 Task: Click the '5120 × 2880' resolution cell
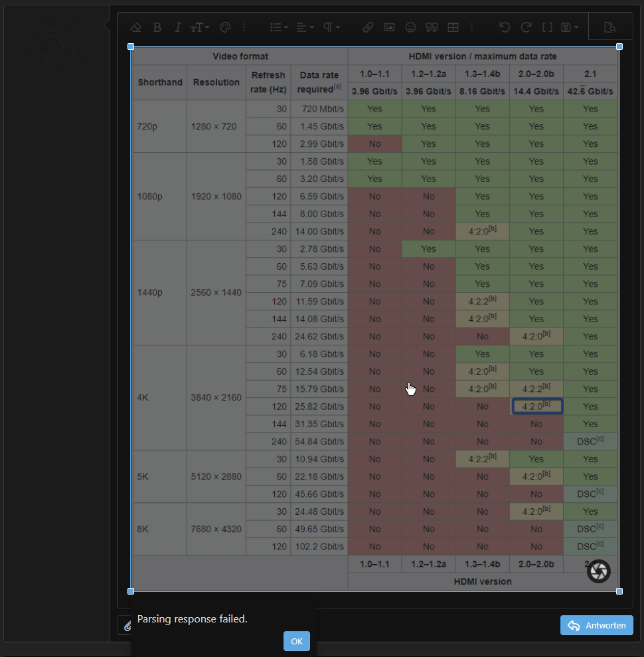pos(216,476)
